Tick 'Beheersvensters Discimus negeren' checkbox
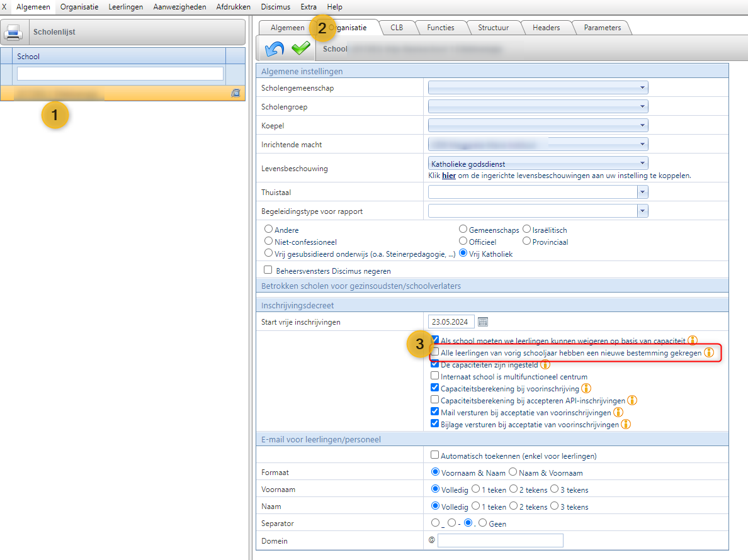This screenshot has height=560, width=748. (x=268, y=271)
